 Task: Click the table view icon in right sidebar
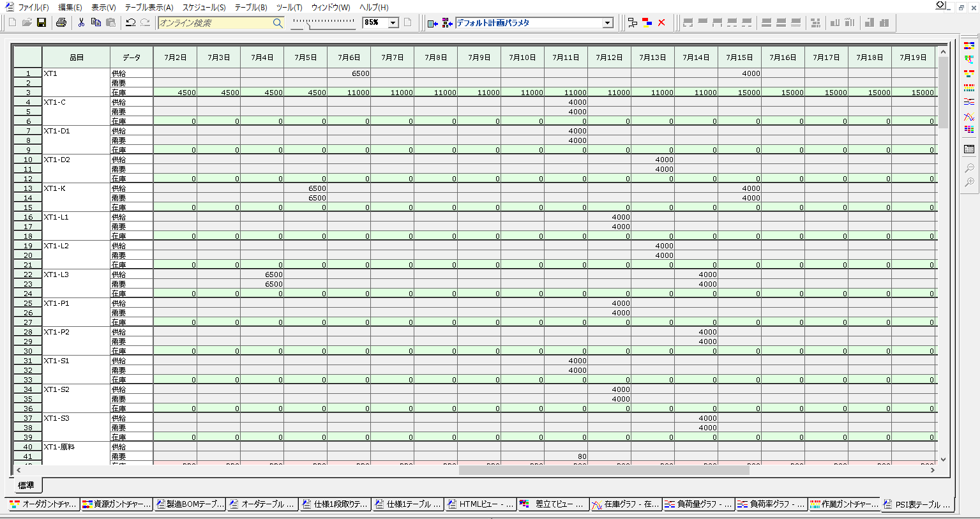[x=969, y=149]
